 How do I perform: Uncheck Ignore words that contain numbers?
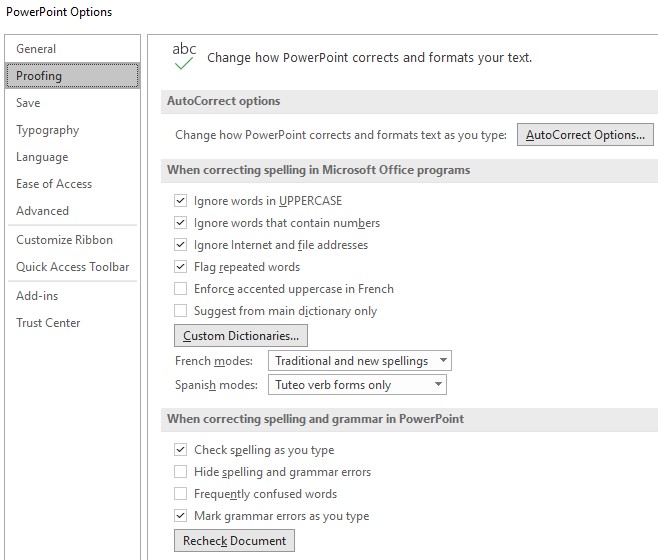tap(180, 222)
